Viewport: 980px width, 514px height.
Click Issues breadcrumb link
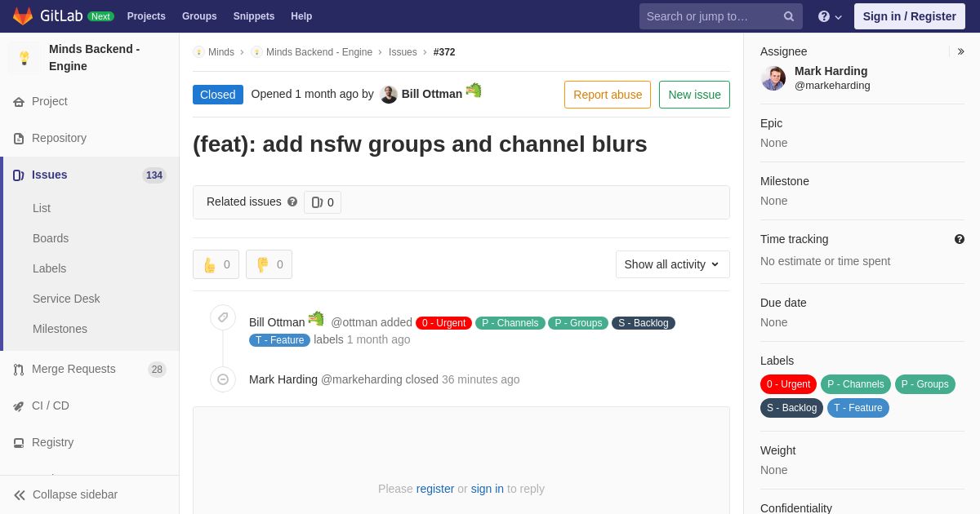point(403,52)
